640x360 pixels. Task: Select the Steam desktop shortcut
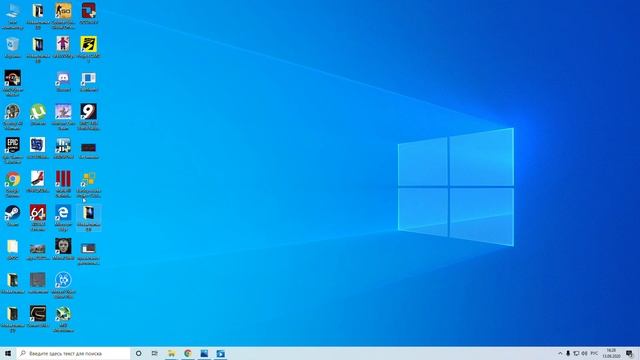point(13,213)
